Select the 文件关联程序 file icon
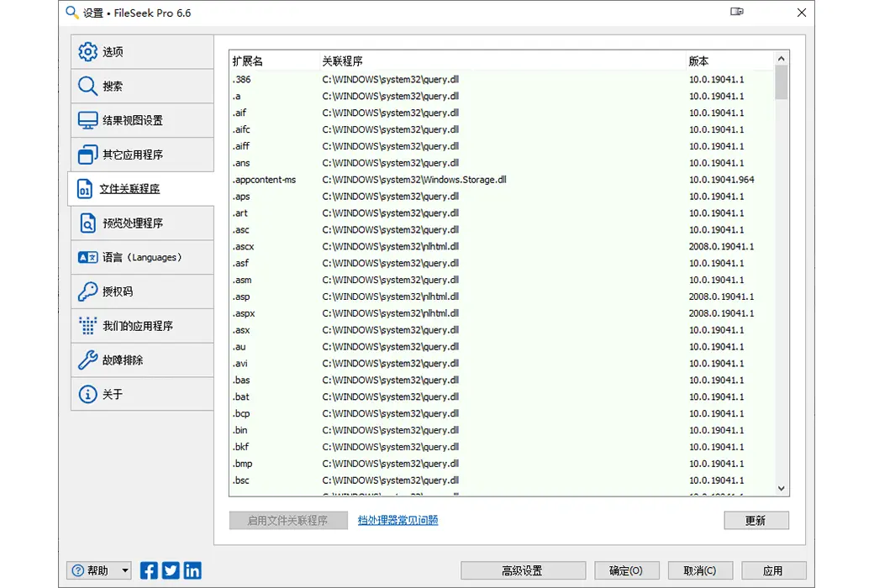 tap(84, 189)
